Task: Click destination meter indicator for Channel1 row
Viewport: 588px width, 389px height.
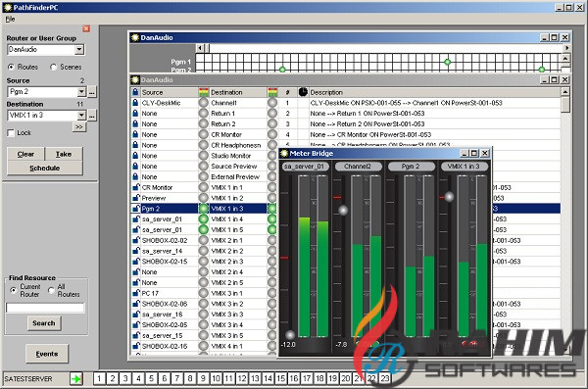Action: 272,103
